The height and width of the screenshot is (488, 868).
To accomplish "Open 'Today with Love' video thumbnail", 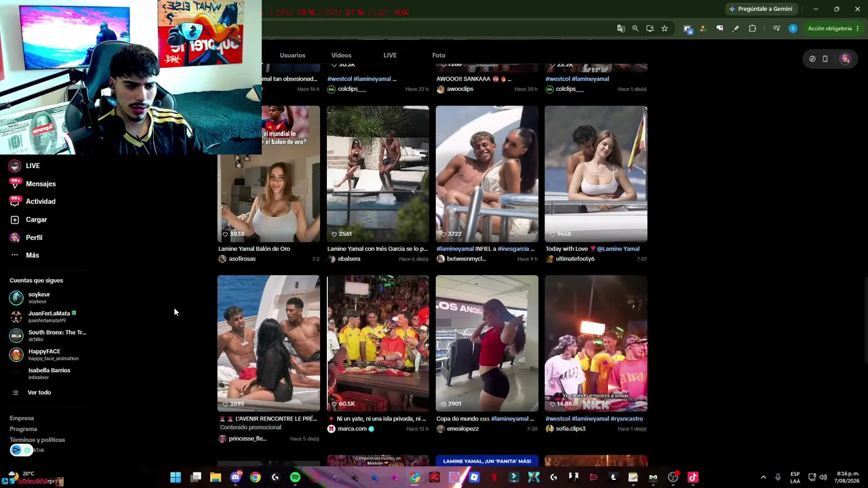I will [596, 174].
